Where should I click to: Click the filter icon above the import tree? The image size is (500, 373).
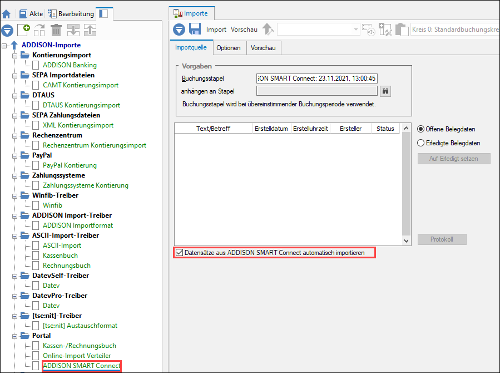(x=7, y=30)
